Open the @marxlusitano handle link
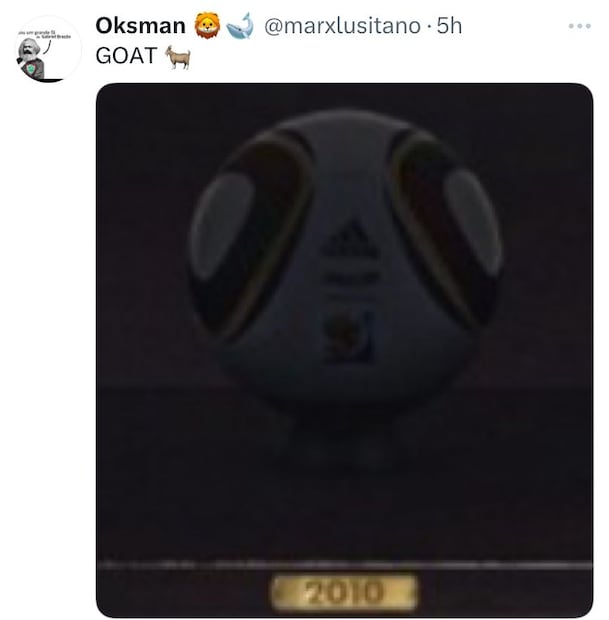The height and width of the screenshot is (620, 609). 342,26
